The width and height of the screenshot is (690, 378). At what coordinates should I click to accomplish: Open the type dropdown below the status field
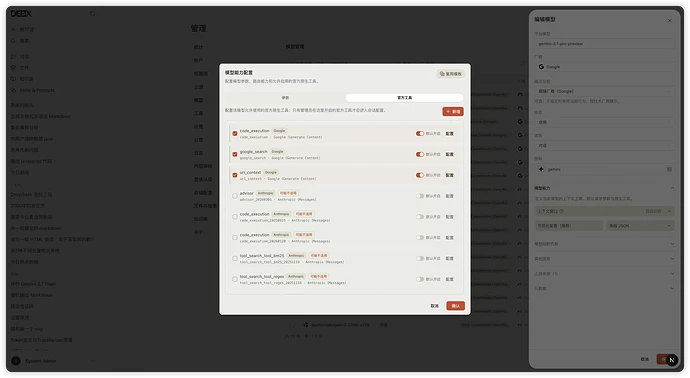pyautogui.click(x=604, y=145)
